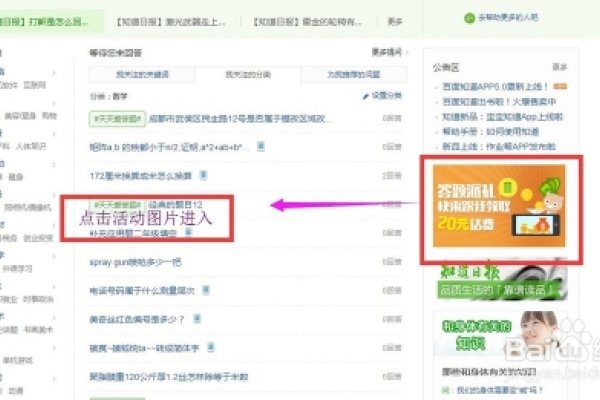
Task: Click mobile icon beside 电话号码属于什么测量层次
Action: [x=205, y=290]
